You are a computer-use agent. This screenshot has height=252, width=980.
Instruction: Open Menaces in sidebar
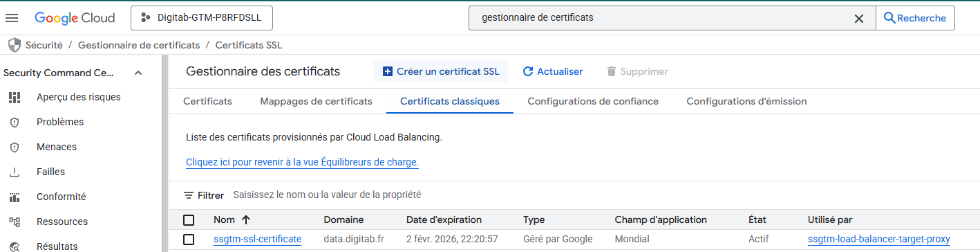click(57, 147)
